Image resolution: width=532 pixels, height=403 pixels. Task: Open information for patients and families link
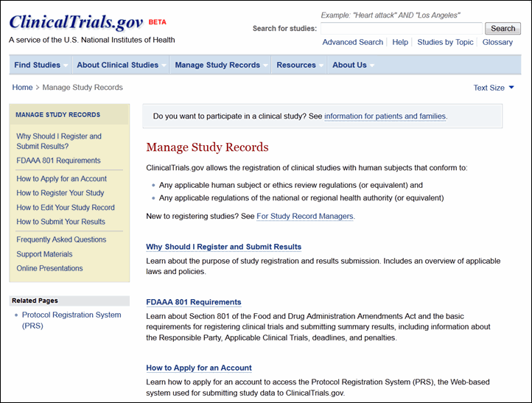(385, 116)
